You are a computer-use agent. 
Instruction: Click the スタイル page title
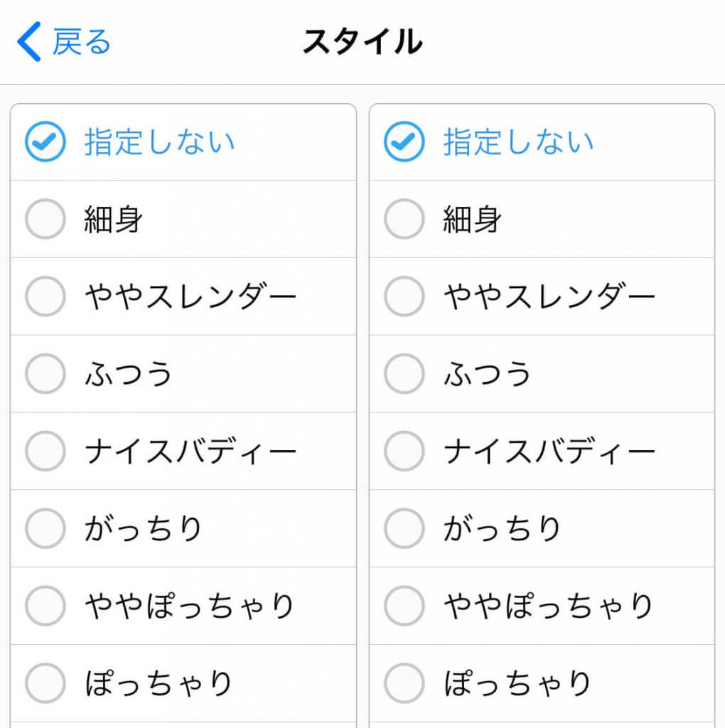(362, 42)
